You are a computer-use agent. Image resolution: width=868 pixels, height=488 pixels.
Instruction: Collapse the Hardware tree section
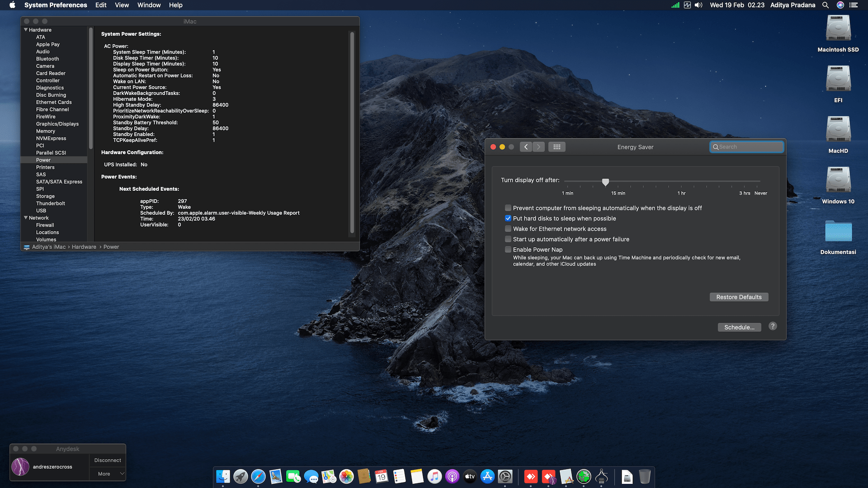point(26,30)
